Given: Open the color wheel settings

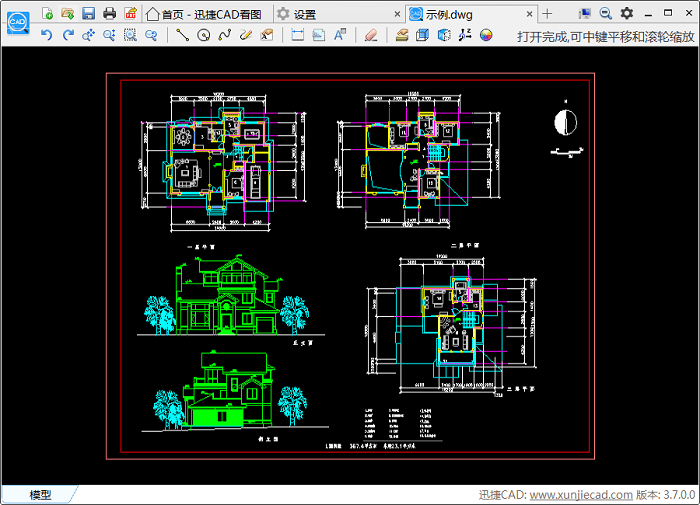Looking at the screenshot, I should point(486,35).
